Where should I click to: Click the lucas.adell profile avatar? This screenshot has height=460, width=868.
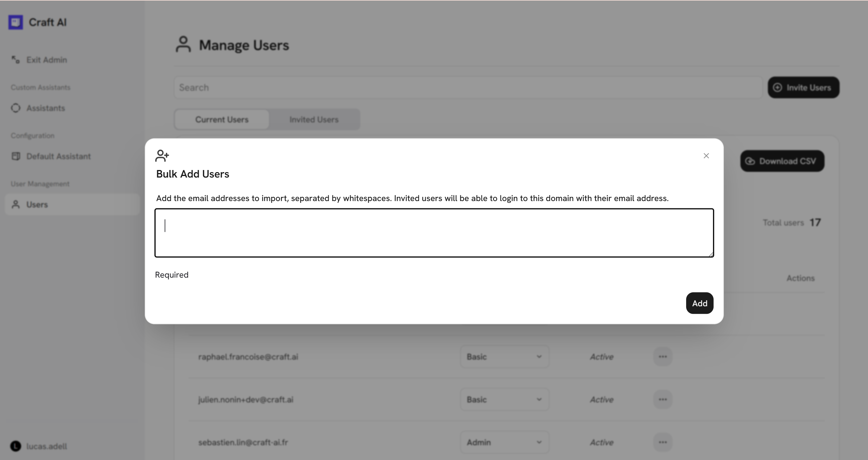[15, 446]
